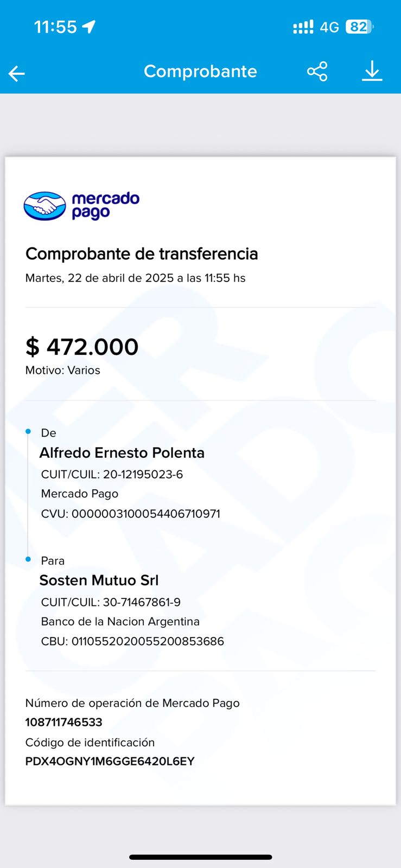Viewport: 401px width, 868px height.
Task: Tap the download receipt icon
Action: [x=372, y=71]
